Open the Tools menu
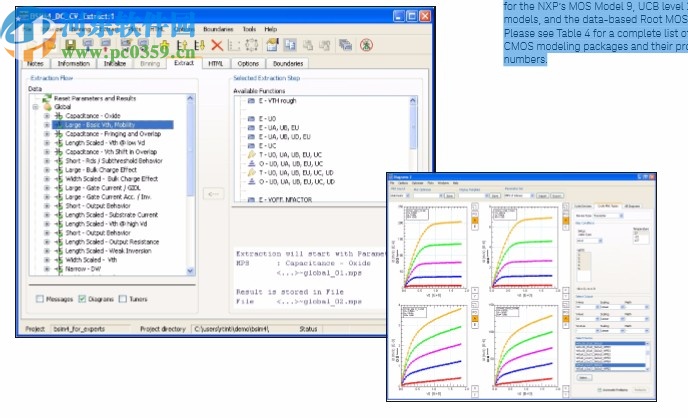 point(249,29)
